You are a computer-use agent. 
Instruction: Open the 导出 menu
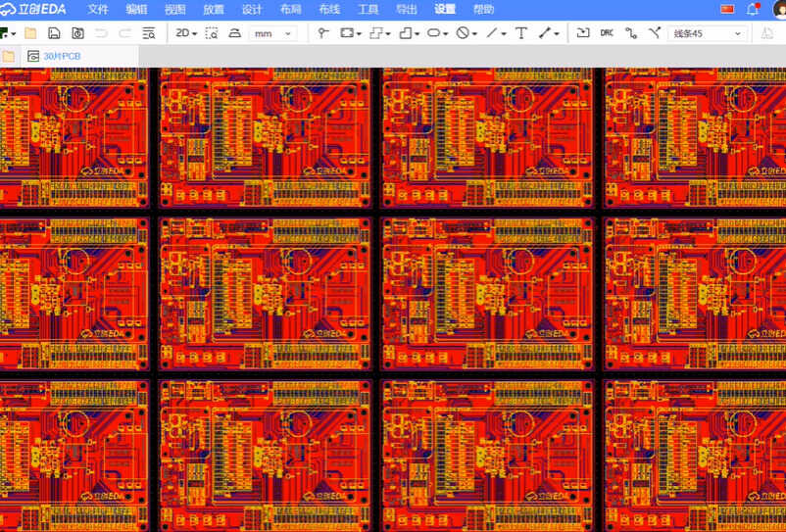coord(407,10)
